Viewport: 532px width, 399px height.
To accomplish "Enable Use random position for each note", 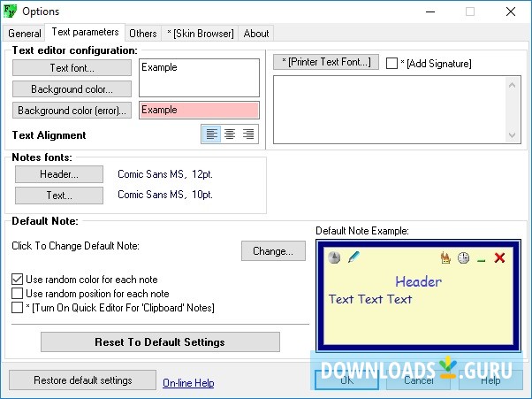I will [x=18, y=294].
